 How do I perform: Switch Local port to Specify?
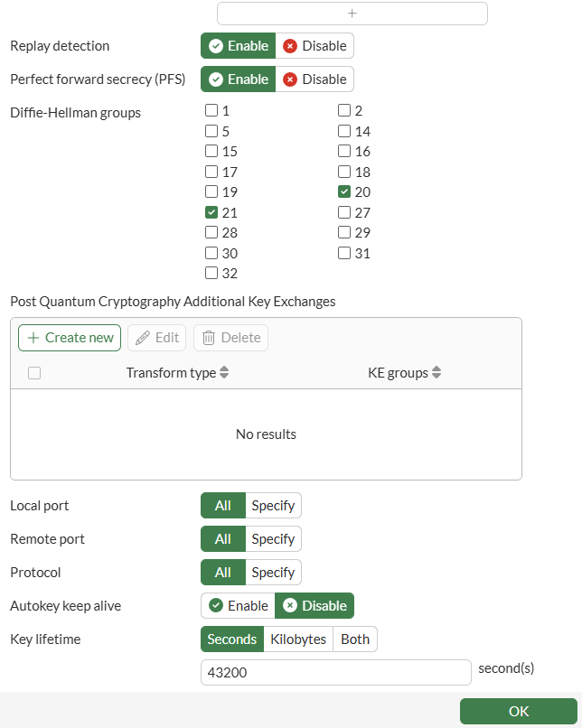point(273,505)
